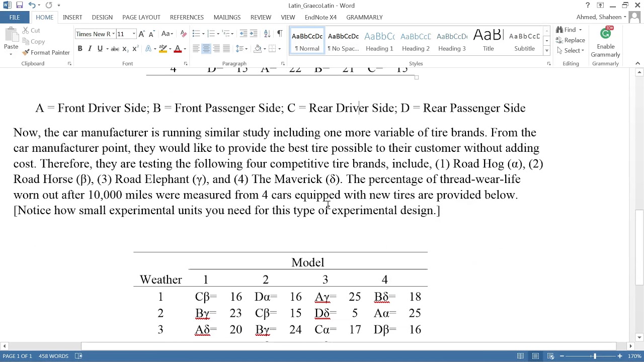Open the Select dropdown in Editing
The height and width of the screenshot is (362, 644).
[x=571, y=50]
